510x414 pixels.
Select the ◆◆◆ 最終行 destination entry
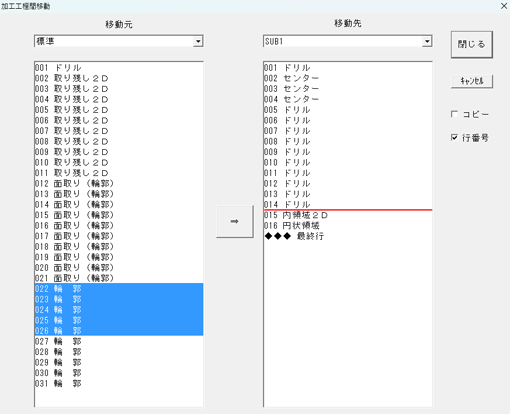(348, 236)
